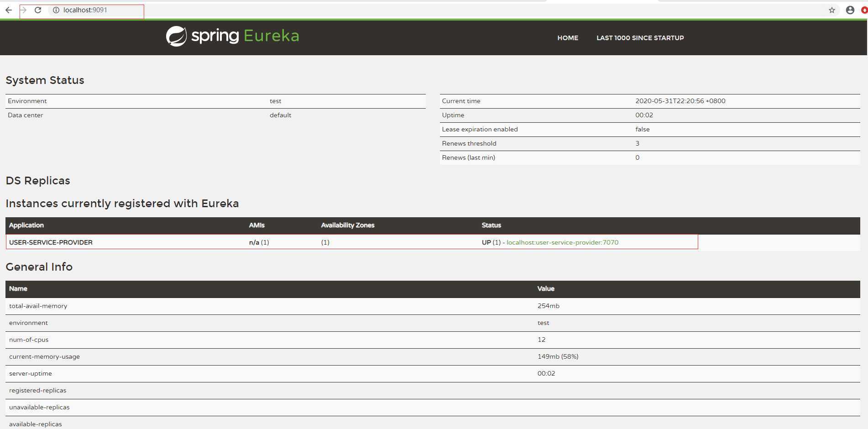Select the 254mb memory value

coord(548,306)
